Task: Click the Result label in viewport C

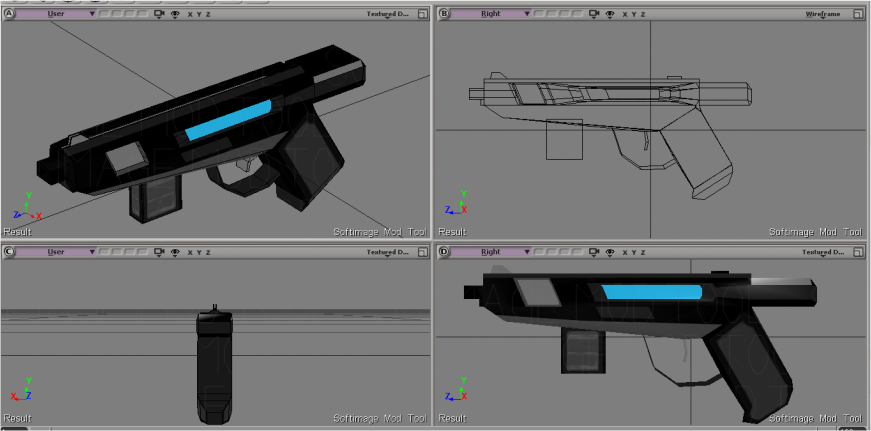Action: point(17,418)
